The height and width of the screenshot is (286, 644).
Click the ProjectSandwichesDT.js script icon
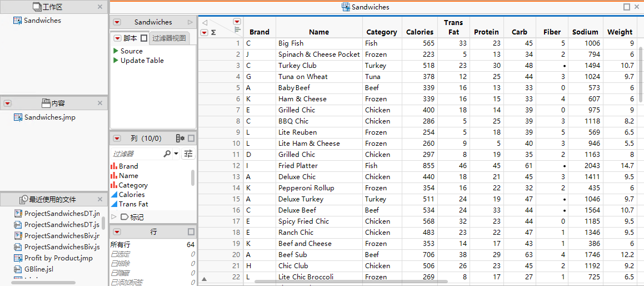[x=18, y=225]
